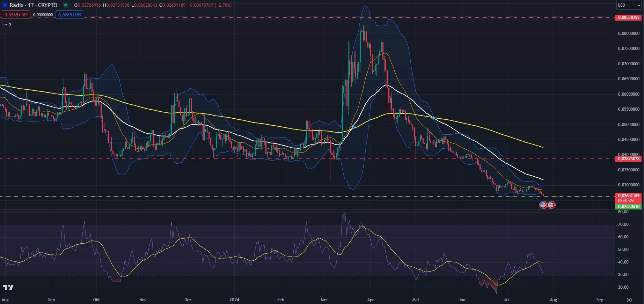This screenshot has height=304, width=644.
Task: Click the spread value 0,00000000
Action: (x=43, y=15)
